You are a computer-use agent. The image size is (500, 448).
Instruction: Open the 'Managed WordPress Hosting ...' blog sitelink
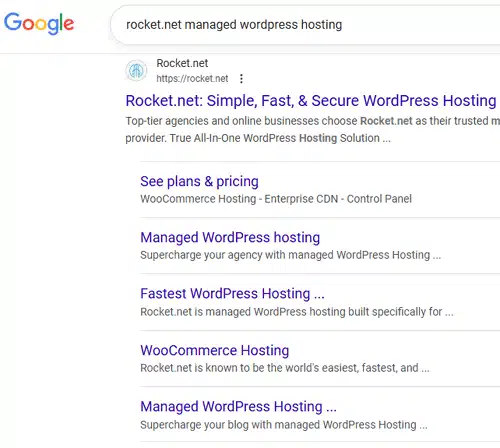tap(238, 407)
